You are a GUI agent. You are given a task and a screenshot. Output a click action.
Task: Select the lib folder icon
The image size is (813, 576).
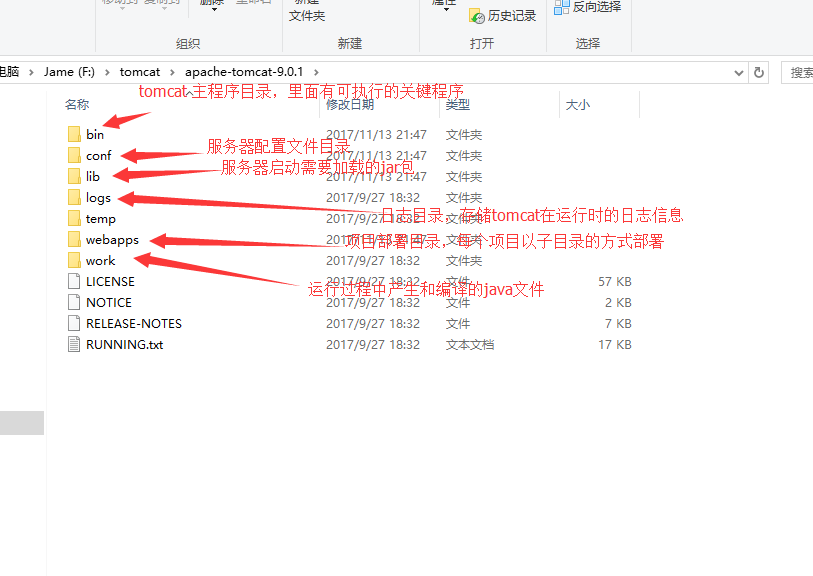point(74,176)
